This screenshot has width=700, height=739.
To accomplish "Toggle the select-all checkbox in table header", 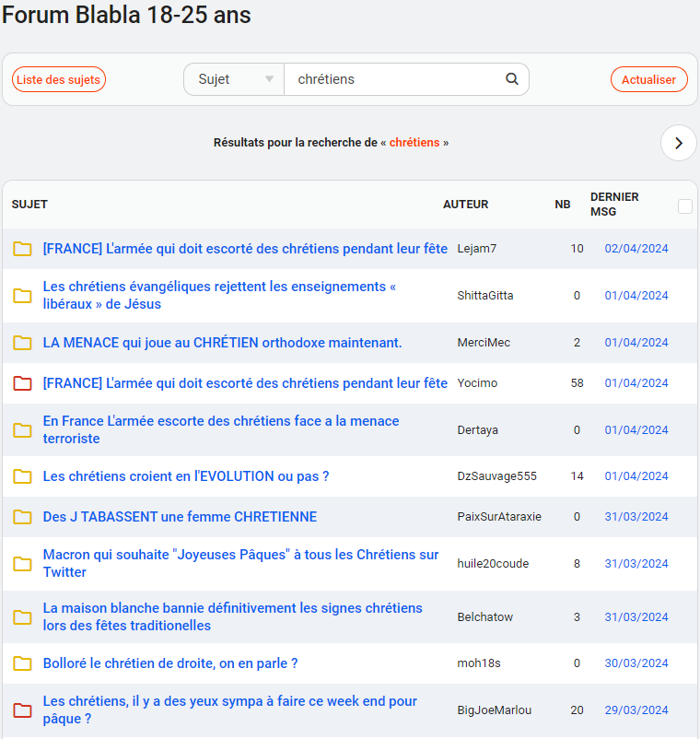I will pos(684,206).
